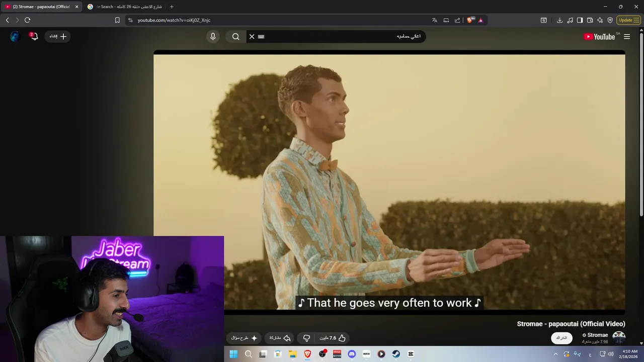This screenshot has height=362, width=644.
Task: Open Discord from the taskbar
Action: [x=352, y=354]
